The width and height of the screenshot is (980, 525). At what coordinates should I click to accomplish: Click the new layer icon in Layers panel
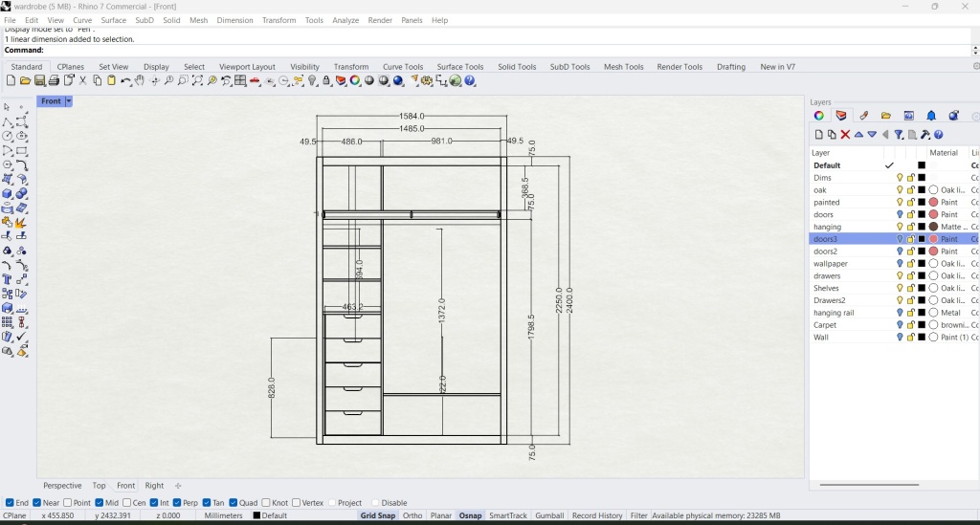click(818, 135)
